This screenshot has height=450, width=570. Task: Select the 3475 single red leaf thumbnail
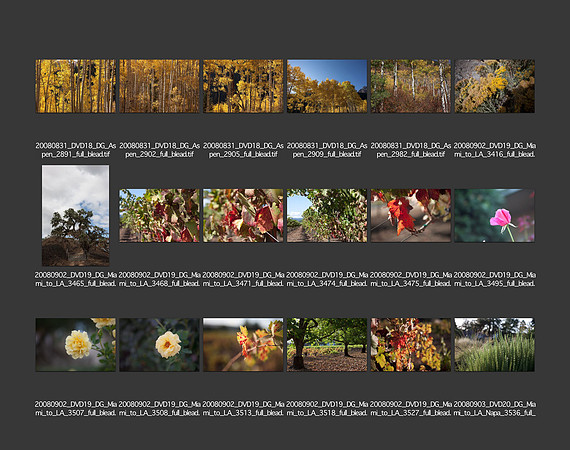point(411,216)
